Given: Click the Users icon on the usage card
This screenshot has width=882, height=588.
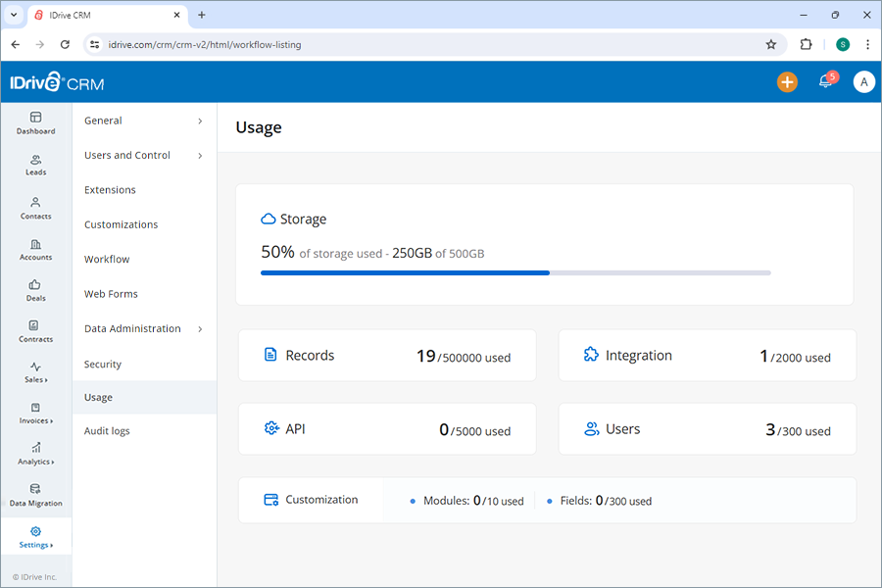Looking at the screenshot, I should pos(590,429).
